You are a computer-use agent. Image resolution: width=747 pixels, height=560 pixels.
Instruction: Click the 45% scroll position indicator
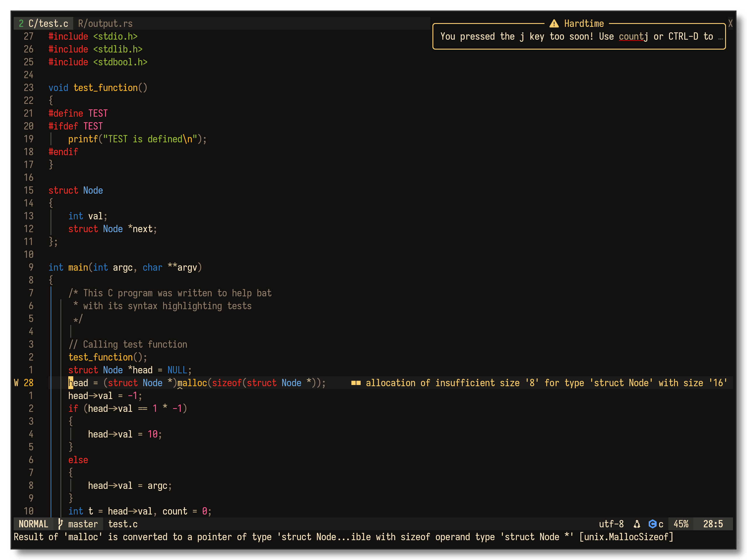[681, 524]
